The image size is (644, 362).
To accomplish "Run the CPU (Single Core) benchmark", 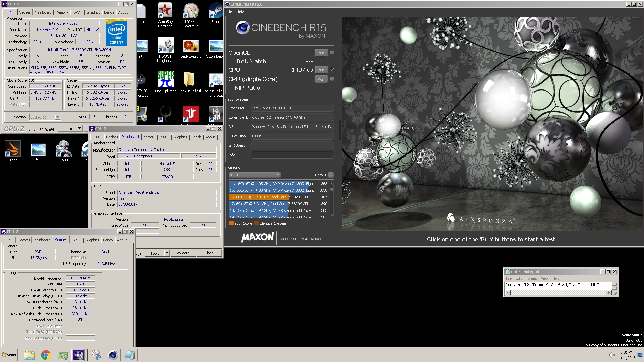I will pos(321,79).
